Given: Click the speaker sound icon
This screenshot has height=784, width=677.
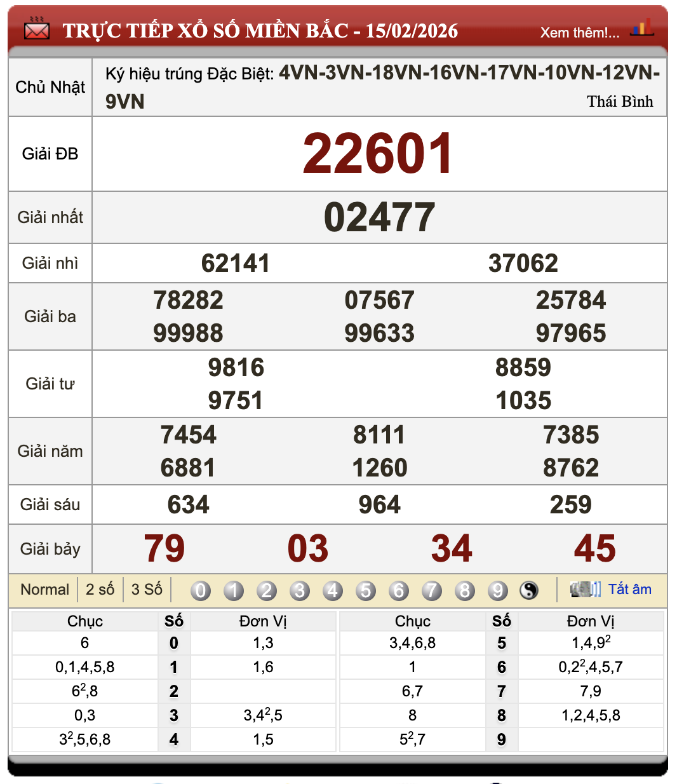Looking at the screenshot, I should [x=585, y=589].
